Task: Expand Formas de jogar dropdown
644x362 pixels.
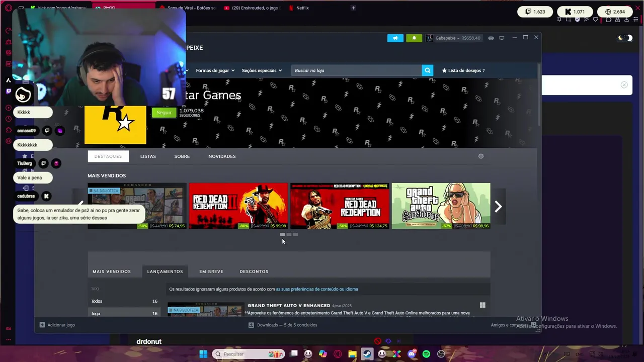Action: [215, 70]
